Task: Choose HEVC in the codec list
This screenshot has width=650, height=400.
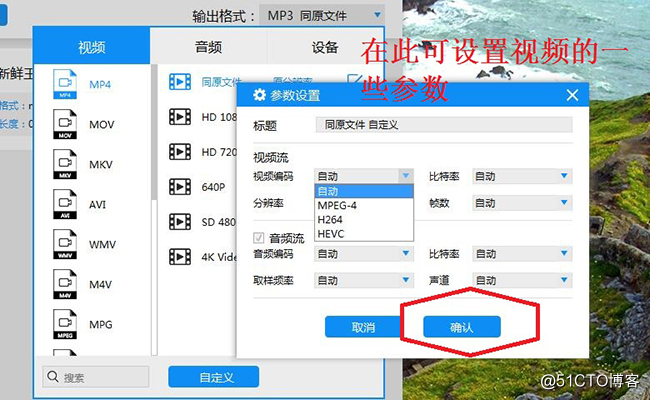Action: click(x=364, y=234)
